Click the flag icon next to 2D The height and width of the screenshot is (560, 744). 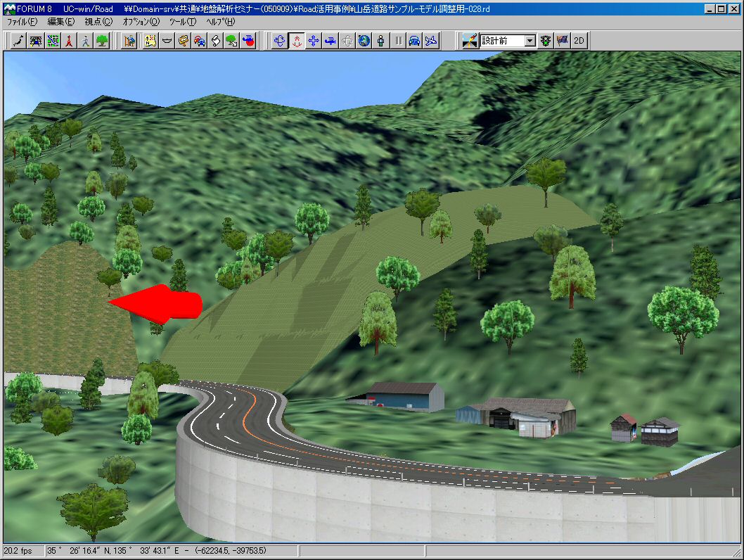tap(563, 41)
